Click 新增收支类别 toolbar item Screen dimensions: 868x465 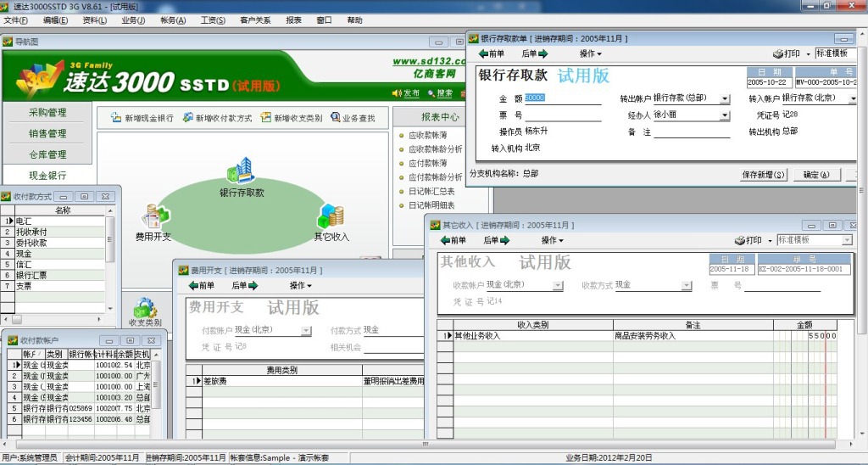[292, 117]
